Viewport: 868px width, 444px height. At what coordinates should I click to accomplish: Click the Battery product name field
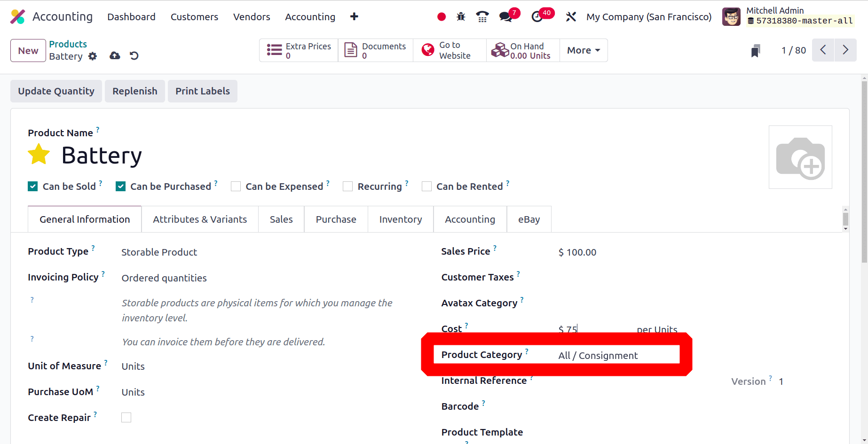(x=102, y=156)
